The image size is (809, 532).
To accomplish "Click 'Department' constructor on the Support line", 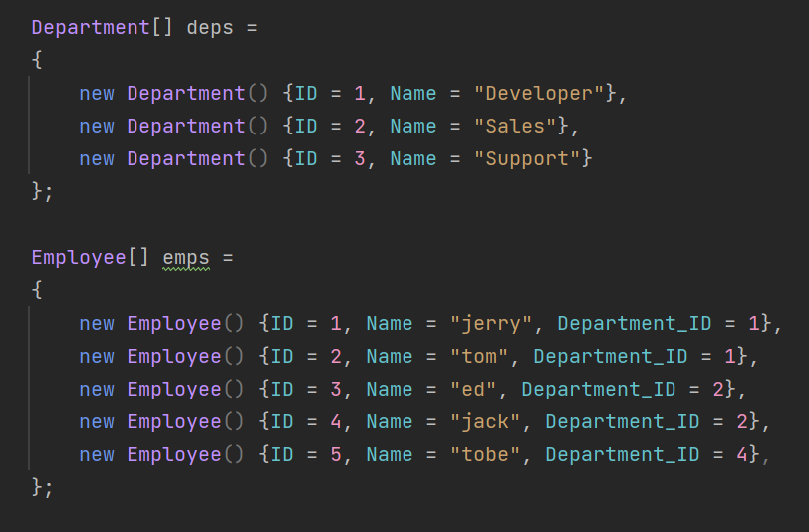I will pyautogui.click(x=185, y=159).
